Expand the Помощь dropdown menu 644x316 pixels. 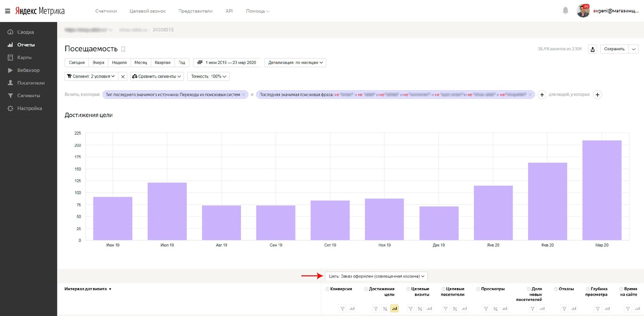pyautogui.click(x=258, y=11)
